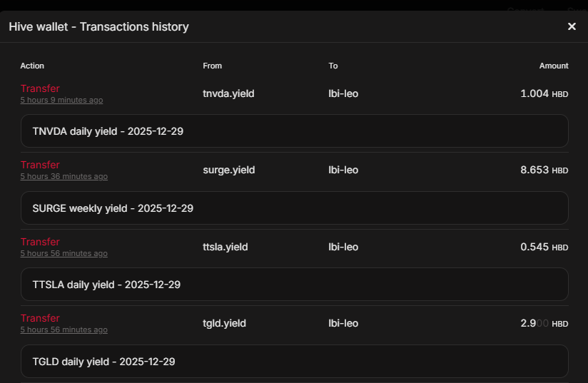Viewport: 588px width, 383px height.
Task: Click the TGLD daily yield memo box
Action: (294, 362)
